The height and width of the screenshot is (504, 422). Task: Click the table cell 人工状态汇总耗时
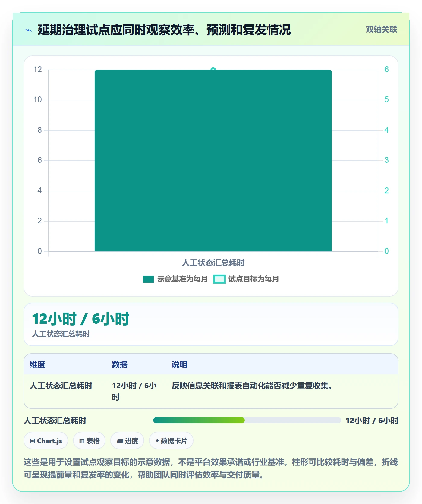click(61, 386)
